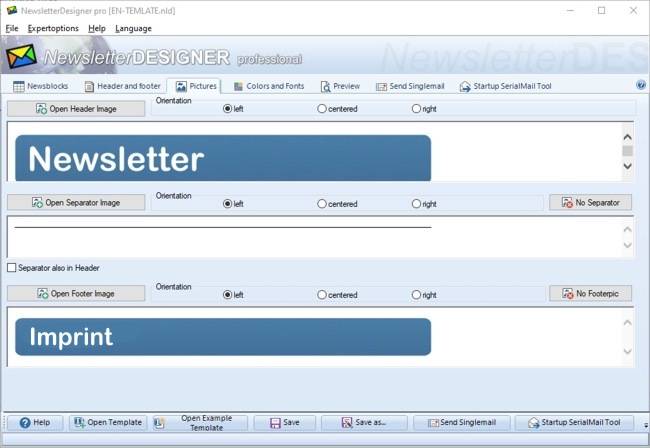The width and height of the screenshot is (650, 448).
Task: Click footer preview scroll up arrow
Action: [628, 322]
